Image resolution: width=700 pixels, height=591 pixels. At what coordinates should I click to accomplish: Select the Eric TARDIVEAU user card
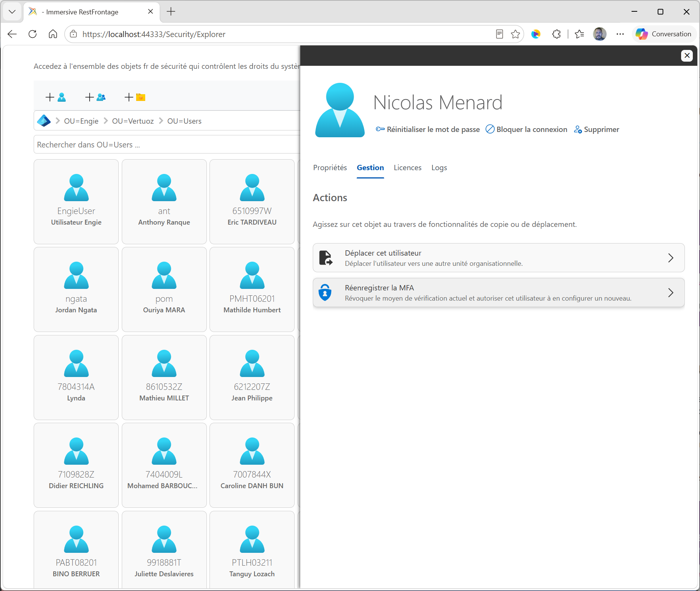(x=252, y=202)
